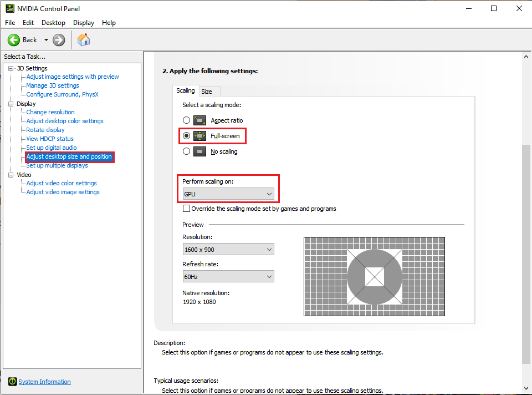This screenshot has width=532, height=395.
Task: Click the Back button label
Action: pyautogui.click(x=29, y=40)
